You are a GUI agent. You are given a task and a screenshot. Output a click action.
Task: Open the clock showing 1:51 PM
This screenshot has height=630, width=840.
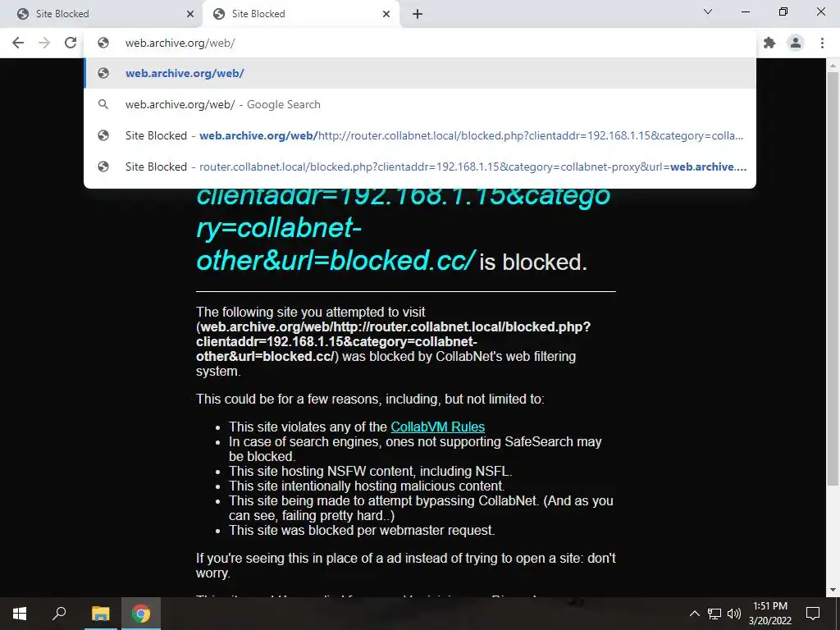(769, 614)
